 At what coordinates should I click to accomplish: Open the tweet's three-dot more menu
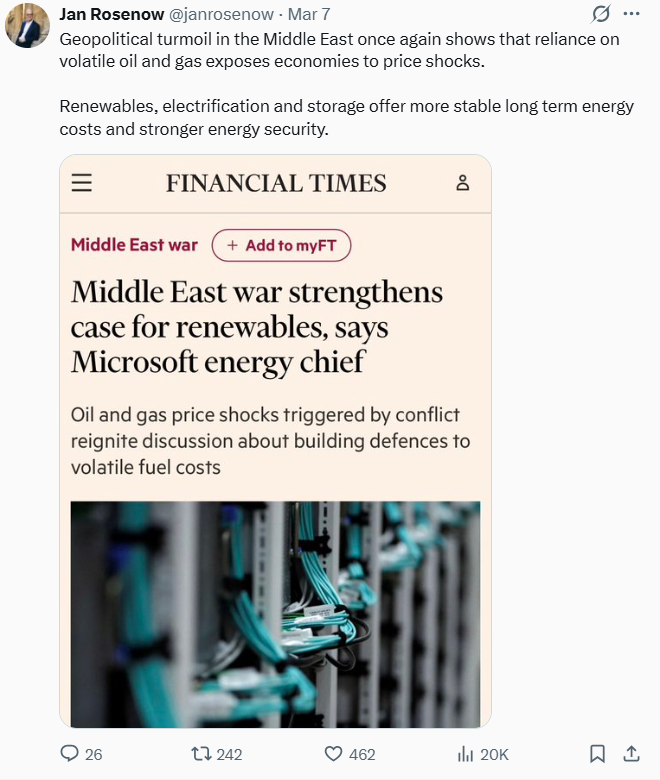(631, 14)
